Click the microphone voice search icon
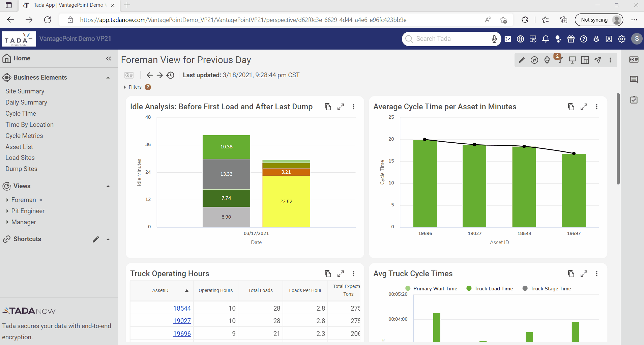The image size is (644, 345). [494, 39]
